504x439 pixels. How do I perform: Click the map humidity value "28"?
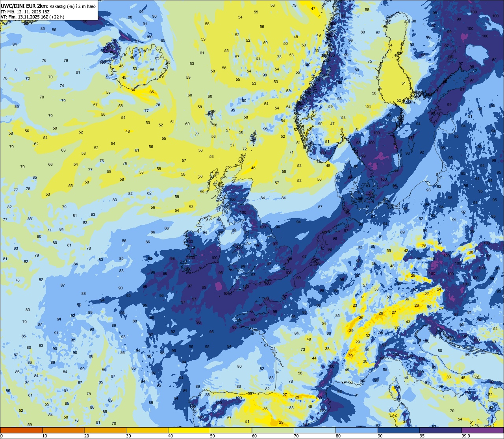click(x=424, y=246)
